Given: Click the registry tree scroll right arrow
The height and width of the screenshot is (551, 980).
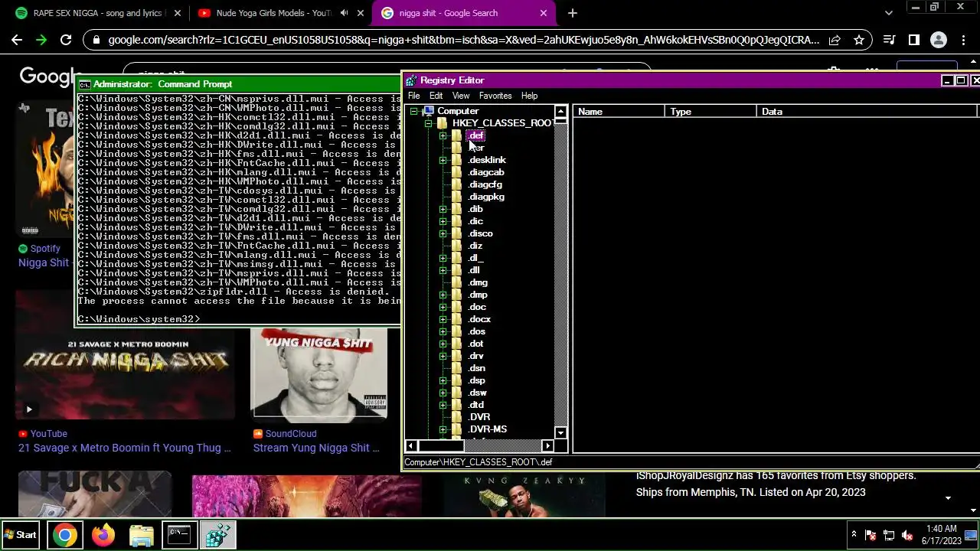Looking at the screenshot, I should tap(547, 445).
